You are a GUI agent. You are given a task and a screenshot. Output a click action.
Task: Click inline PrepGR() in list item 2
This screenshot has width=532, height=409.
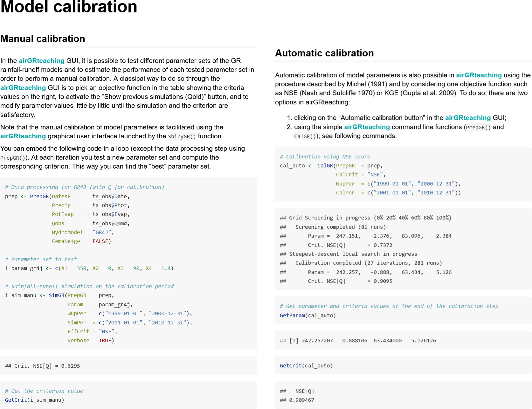pos(478,127)
